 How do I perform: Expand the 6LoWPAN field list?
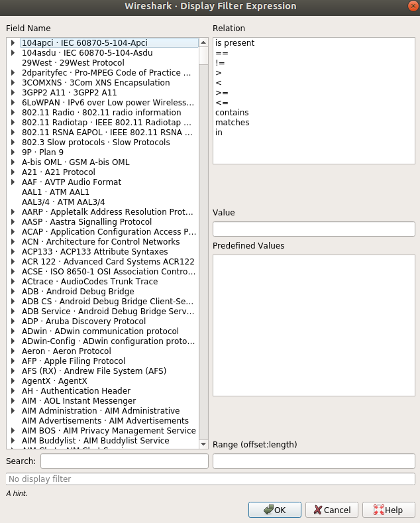[13, 102]
